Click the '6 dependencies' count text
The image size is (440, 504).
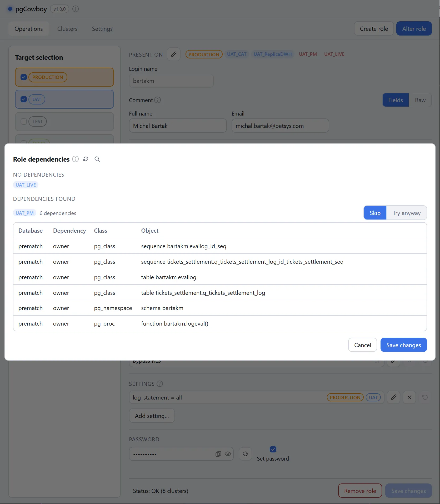(x=58, y=213)
